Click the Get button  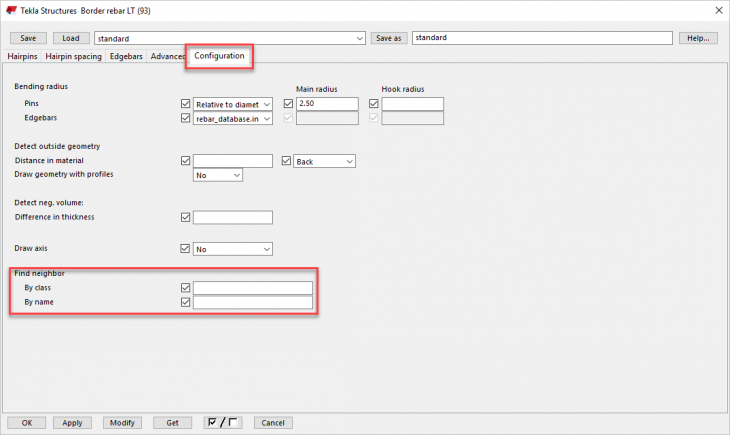pos(172,422)
